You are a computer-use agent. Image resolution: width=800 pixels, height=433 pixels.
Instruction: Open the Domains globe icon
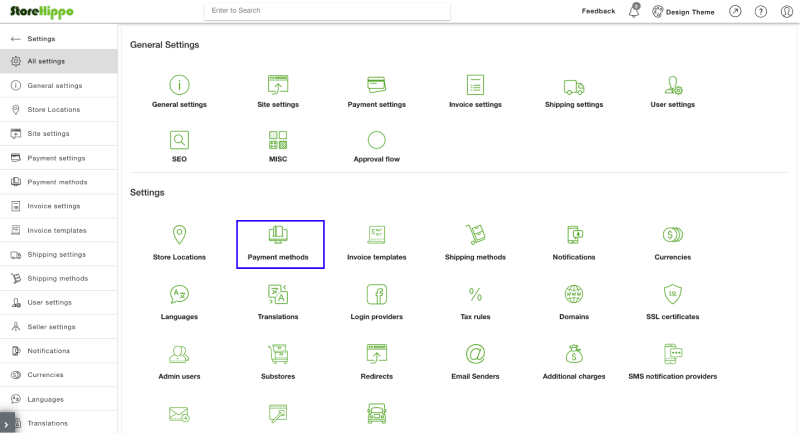tap(573, 294)
